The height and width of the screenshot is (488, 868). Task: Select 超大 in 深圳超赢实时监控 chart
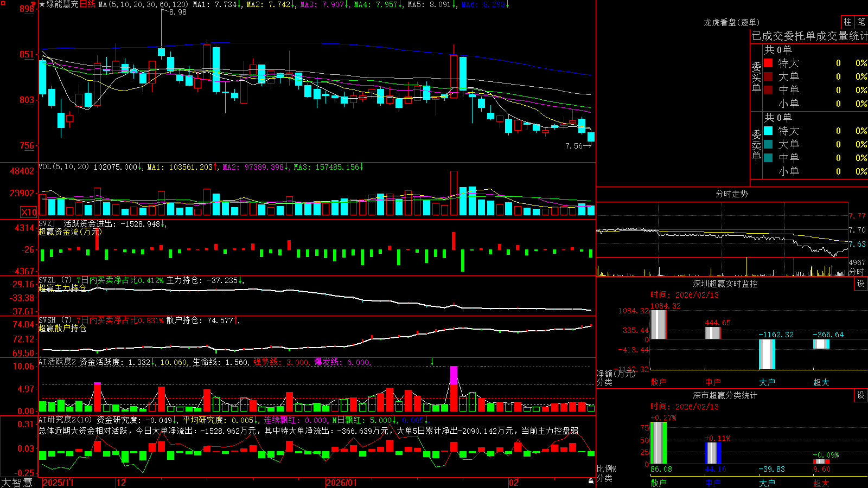pyautogui.click(x=821, y=382)
